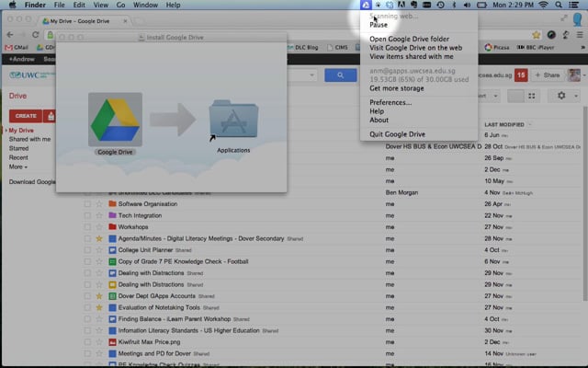Tick the checkbox for Workshops

87,227
